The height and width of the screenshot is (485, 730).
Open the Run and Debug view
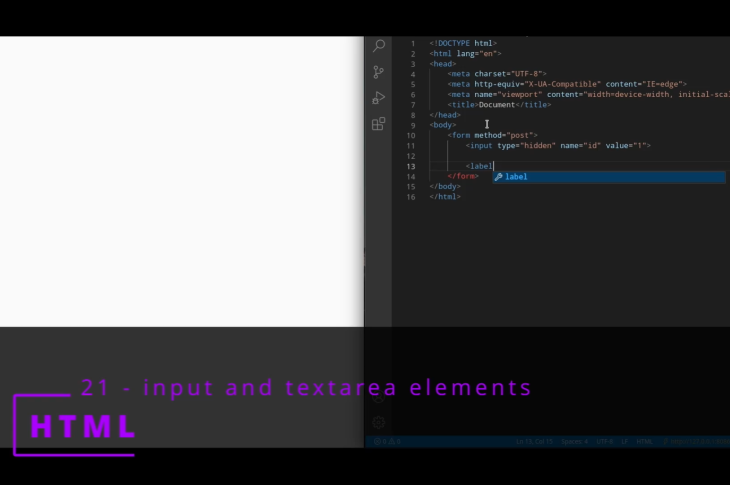[x=379, y=98]
